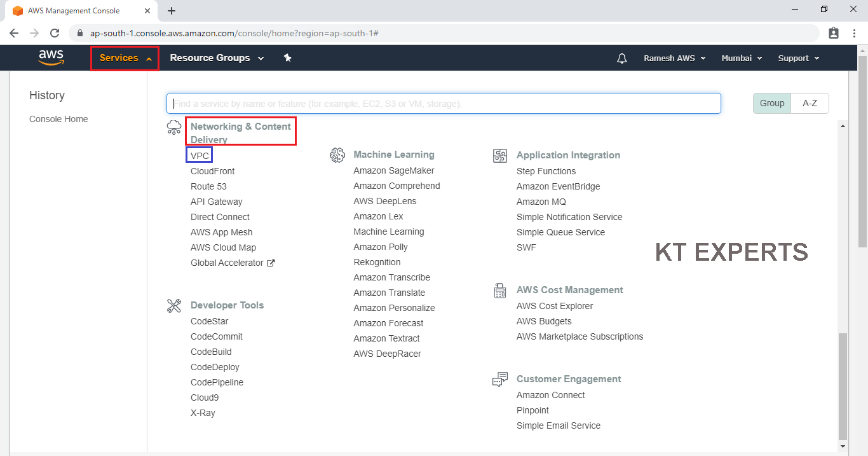Click the pin shortcut icon in navbar

click(287, 58)
